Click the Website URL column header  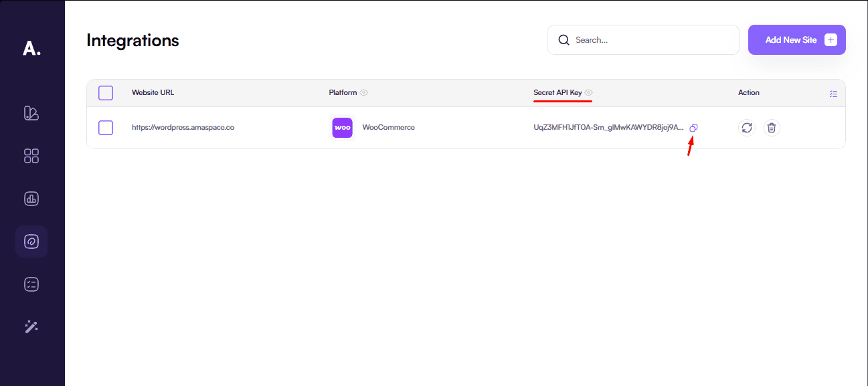pyautogui.click(x=153, y=93)
